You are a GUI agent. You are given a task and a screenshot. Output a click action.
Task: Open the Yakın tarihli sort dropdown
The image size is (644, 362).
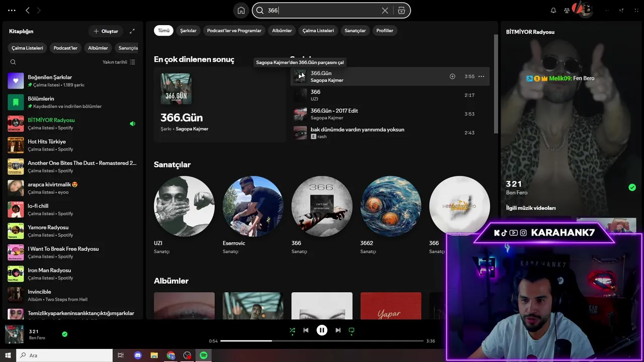[119, 62]
